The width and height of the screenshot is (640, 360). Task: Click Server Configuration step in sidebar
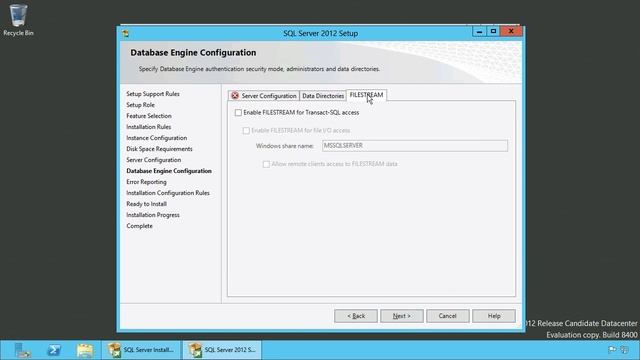153,160
